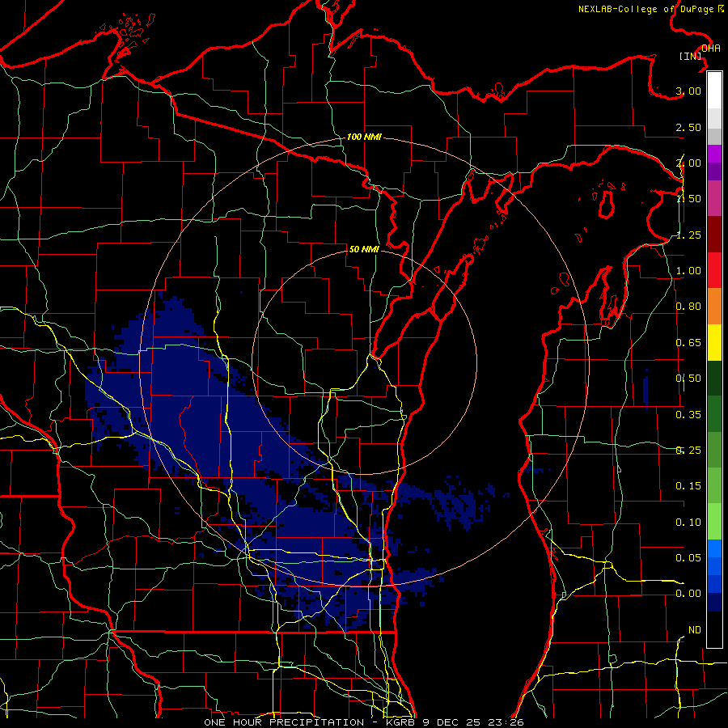This screenshot has width=728, height=728.
Task: Pick the orange legend swatch
Action: click(x=714, y=307)
